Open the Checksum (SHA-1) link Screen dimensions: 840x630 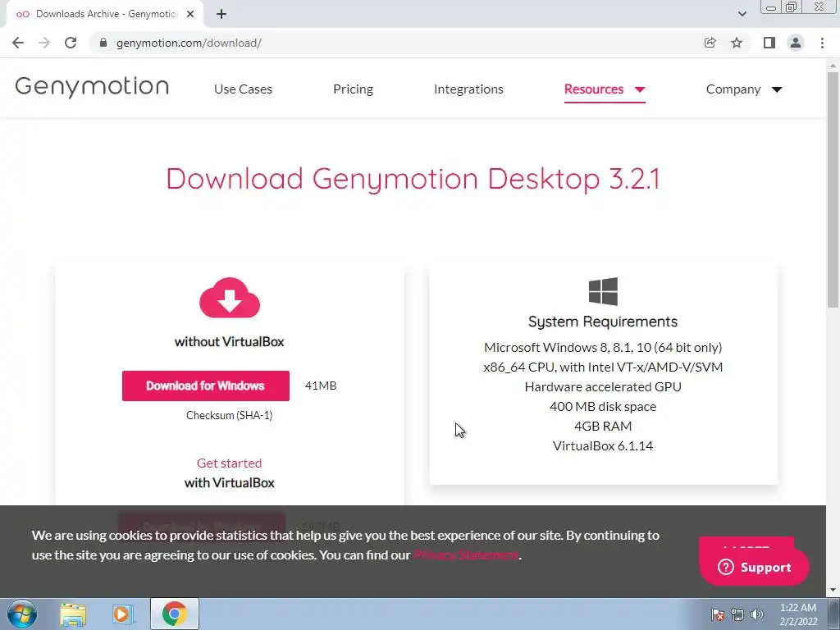coord(230,415)
